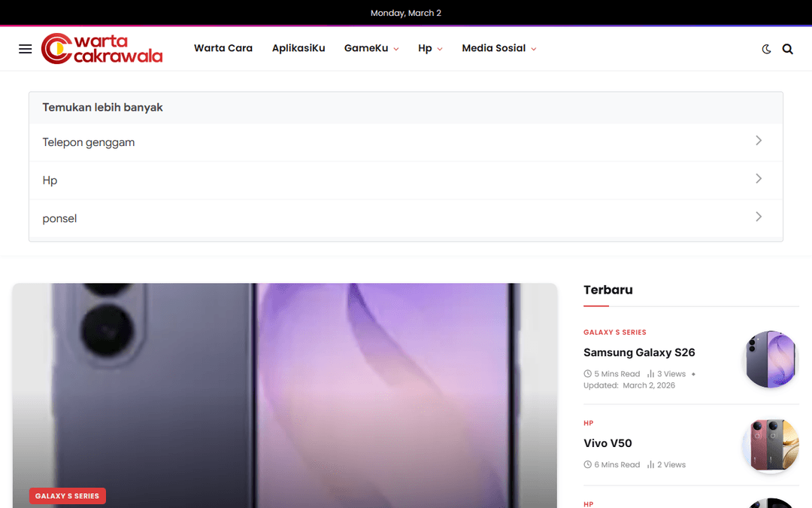812x508 pixels.
Task: Expand the Media Sosial dropdown chevron
Action: pos(534,49)
